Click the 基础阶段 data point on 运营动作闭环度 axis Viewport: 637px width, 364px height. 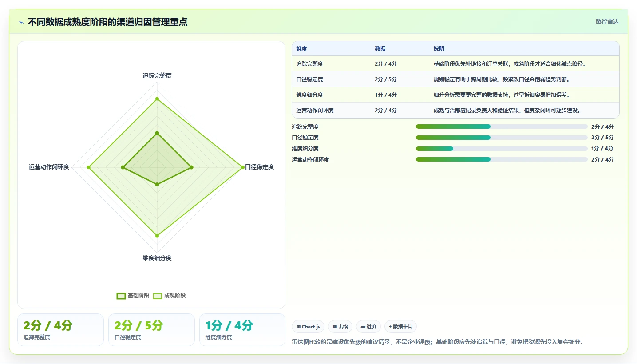click(123, 167)
